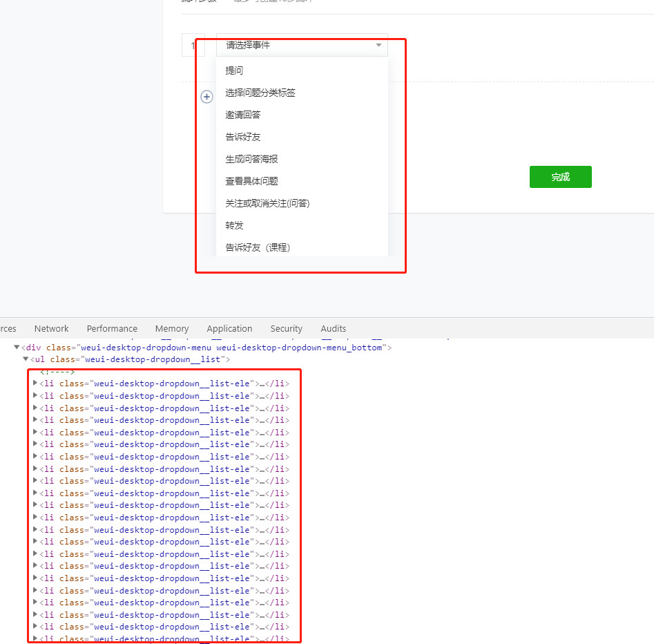Viewport: 654px width, 644px height.
Task: Open the Application tab
Action: tap(229, 328)
